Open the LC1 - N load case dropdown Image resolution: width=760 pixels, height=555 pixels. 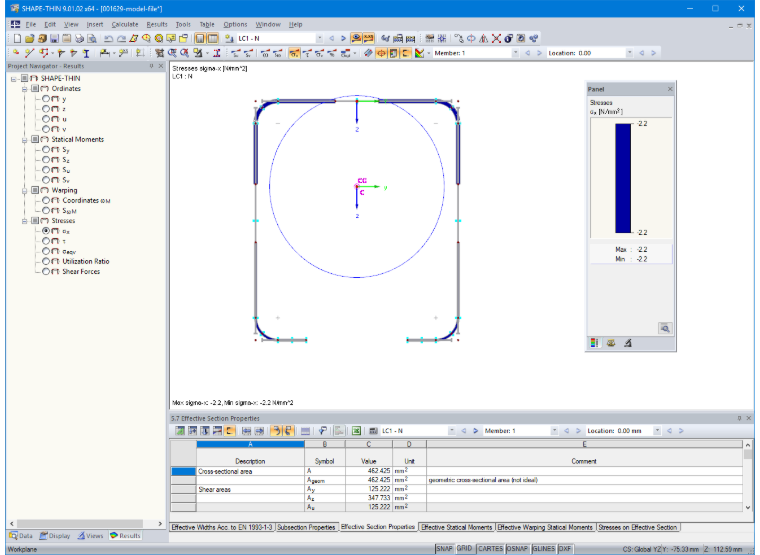[x=319, y=38]
